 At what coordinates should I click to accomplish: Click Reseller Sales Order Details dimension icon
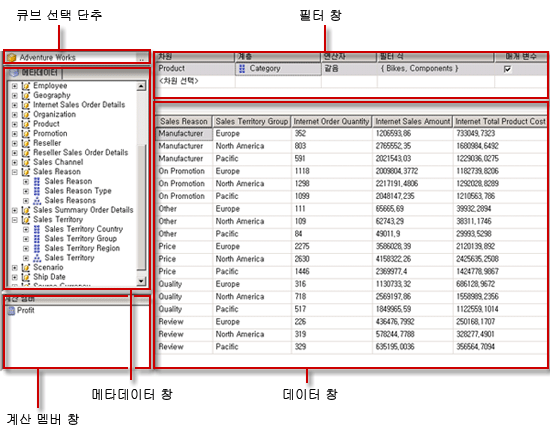[26, 153]
